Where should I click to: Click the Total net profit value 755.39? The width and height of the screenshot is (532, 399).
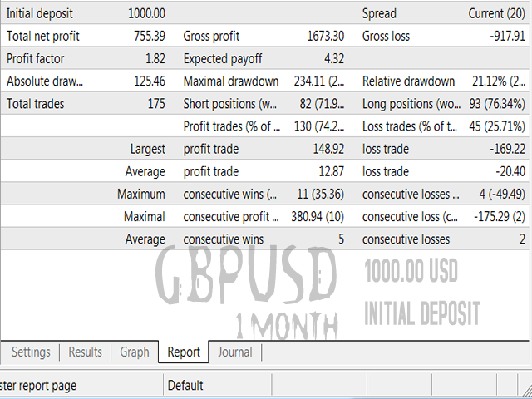click(150, 37)
